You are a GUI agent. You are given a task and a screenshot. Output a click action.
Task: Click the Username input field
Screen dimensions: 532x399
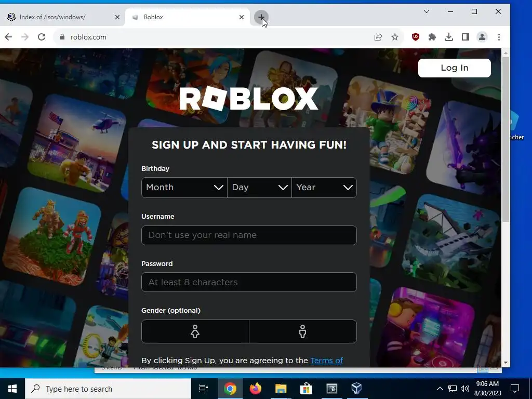click(x=249, y=235)
